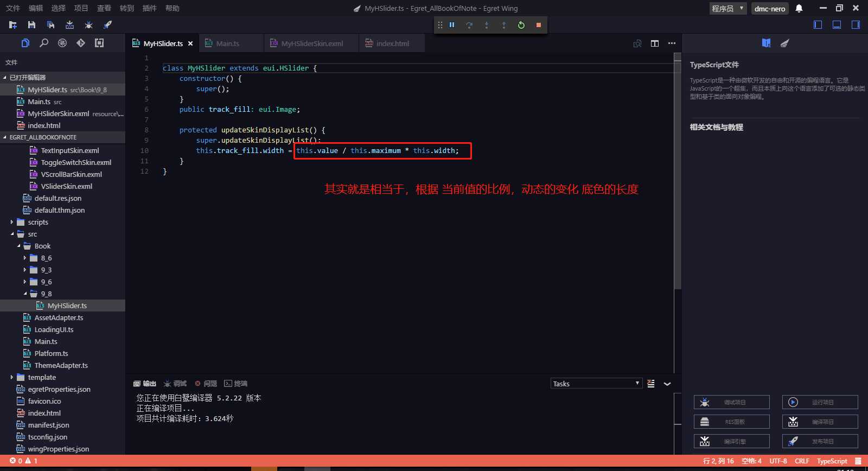
Task: Show the Egret wing feather panel icon
Action: tap(784, 43)
